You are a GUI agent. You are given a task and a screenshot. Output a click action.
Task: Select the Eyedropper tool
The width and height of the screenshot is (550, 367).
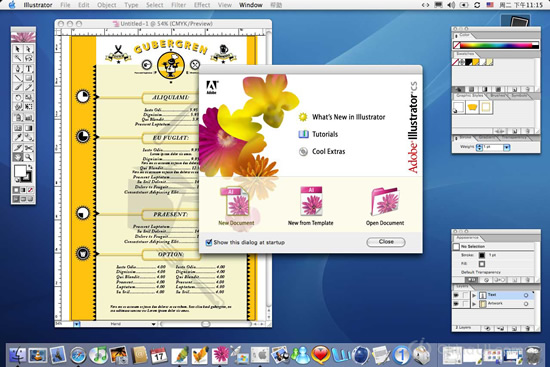18,137
